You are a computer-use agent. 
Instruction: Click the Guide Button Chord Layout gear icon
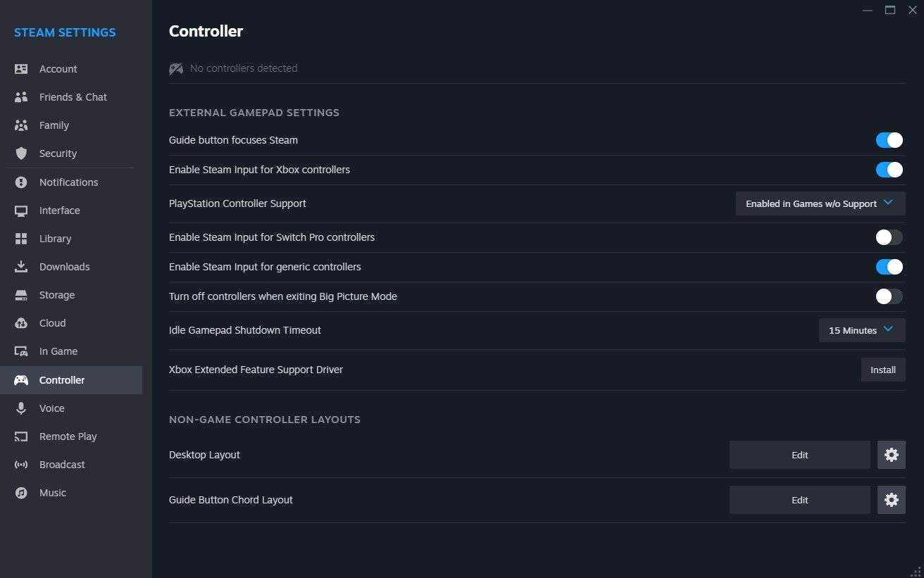[891, 500]
